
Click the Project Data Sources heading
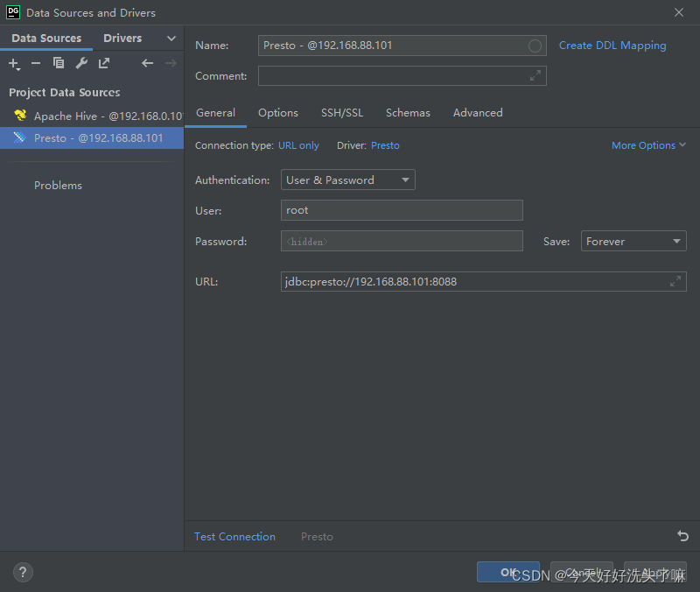coord(65,93)
